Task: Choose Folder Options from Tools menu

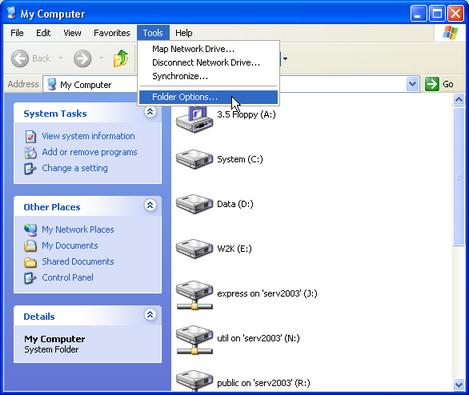Action: pos(208,97)
